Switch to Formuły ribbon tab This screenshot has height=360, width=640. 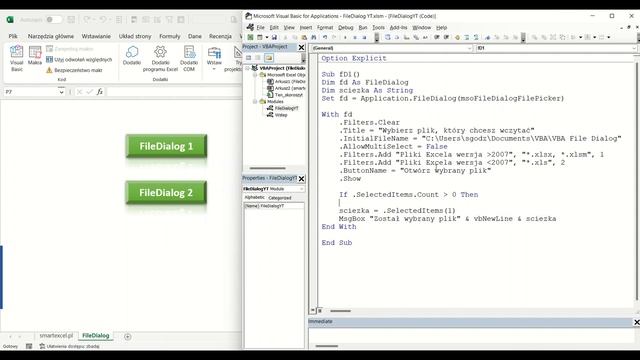(170, 36)
